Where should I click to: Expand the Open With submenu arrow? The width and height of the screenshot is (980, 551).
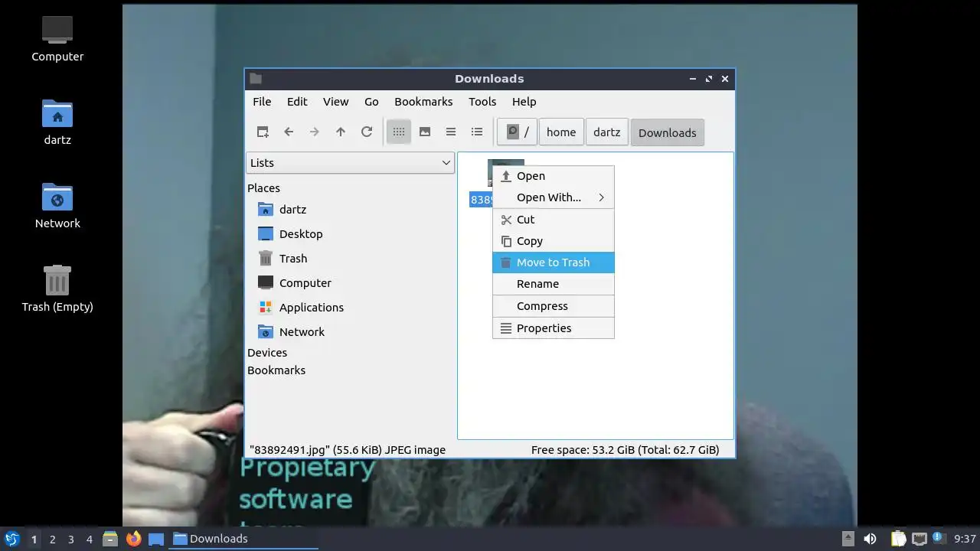click(602, 197)
